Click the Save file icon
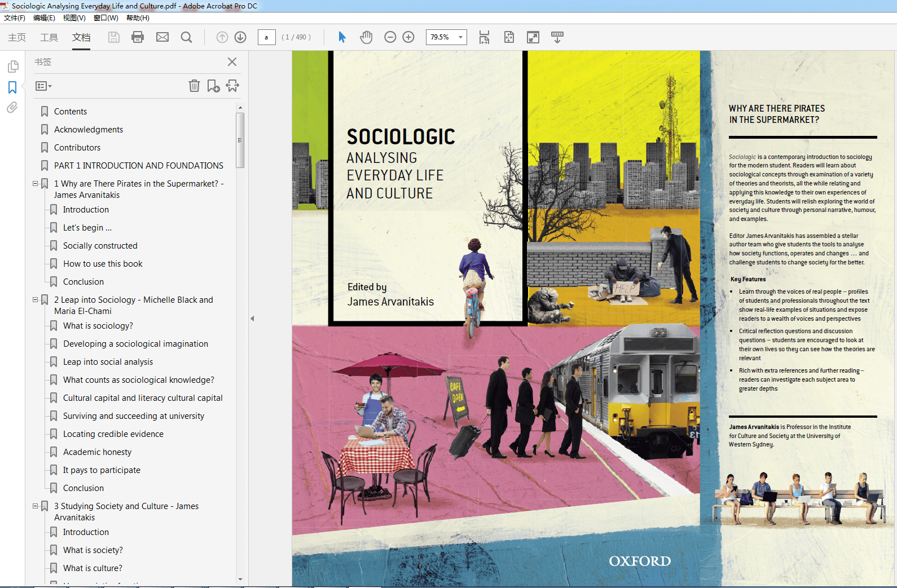 tap(114, 37)
